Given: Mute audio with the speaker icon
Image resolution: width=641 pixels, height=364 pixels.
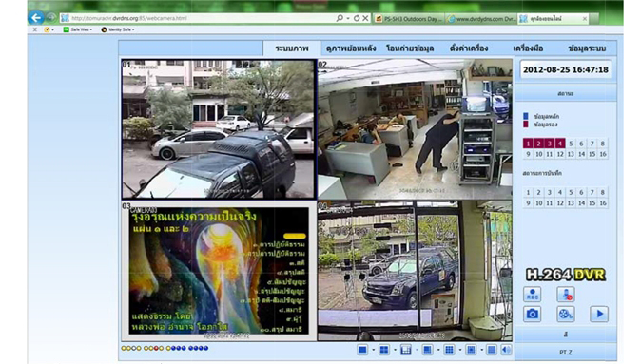Looking at the screenshot, I should pos(506,350).
